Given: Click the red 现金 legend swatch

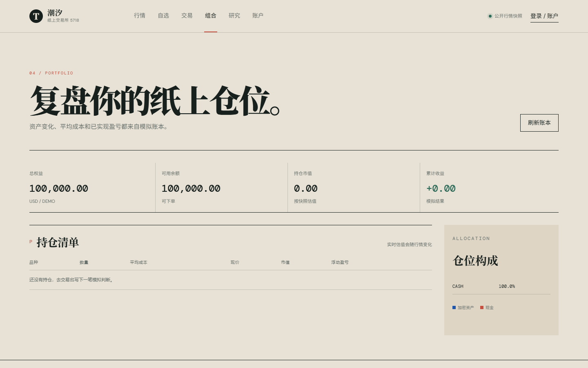Looking at the screenshot, I should coord(482,307).
